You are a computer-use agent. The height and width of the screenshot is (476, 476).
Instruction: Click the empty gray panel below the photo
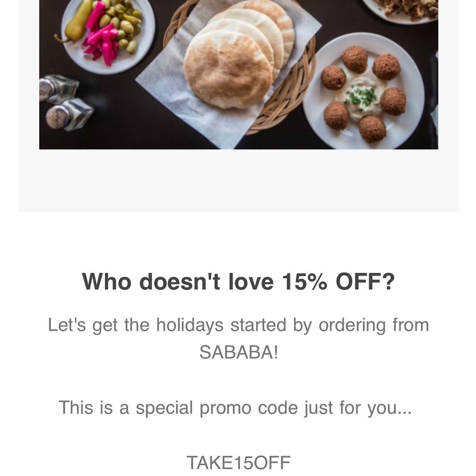pos(238,181)
